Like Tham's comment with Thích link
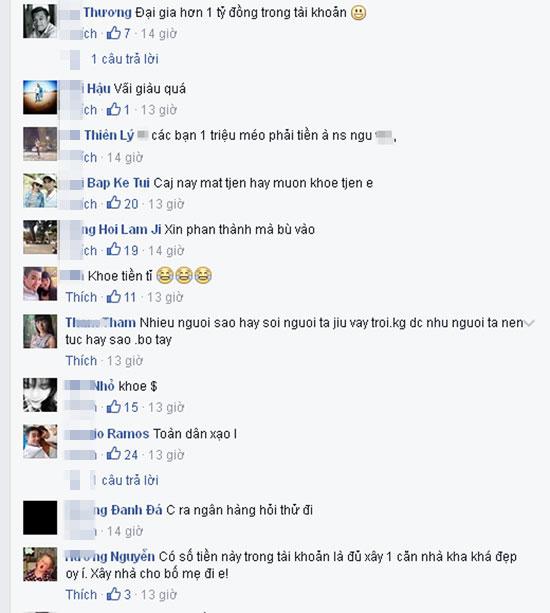The height and width of the screenshot is (613, 550). 81,360
